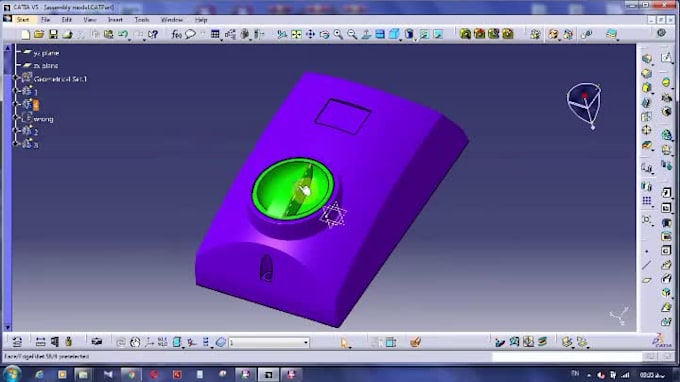Screen dimensions: 680x382
Task: Open the Tools menu
Action: pos(142,20)
